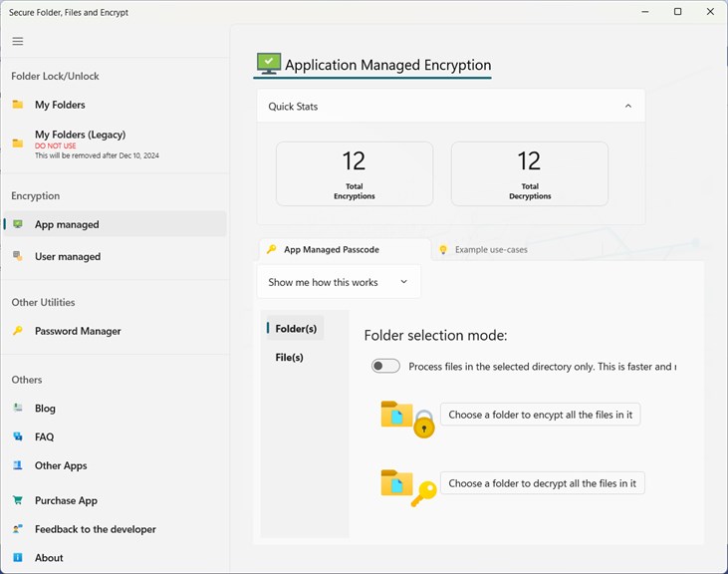The height and width of the screenshot is (574, 728).
Task: Click the Blog icon in sidebar
Action: click(x=18, y=408)
